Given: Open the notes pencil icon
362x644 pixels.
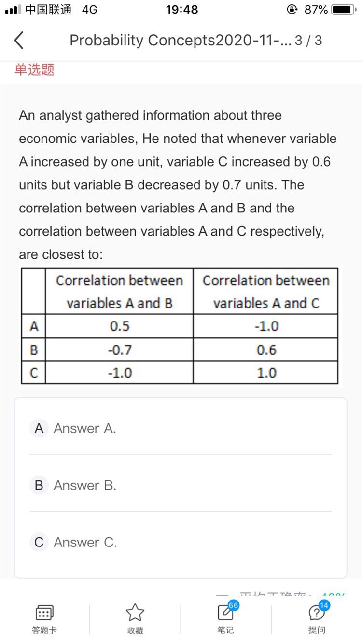Looking at the screenshot, I should [x=225, y=612].
